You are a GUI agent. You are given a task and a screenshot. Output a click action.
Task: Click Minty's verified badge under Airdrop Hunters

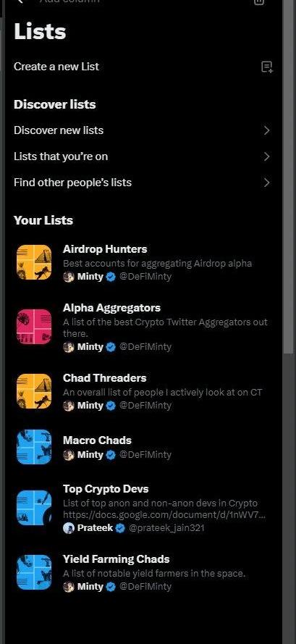[111, 277]
